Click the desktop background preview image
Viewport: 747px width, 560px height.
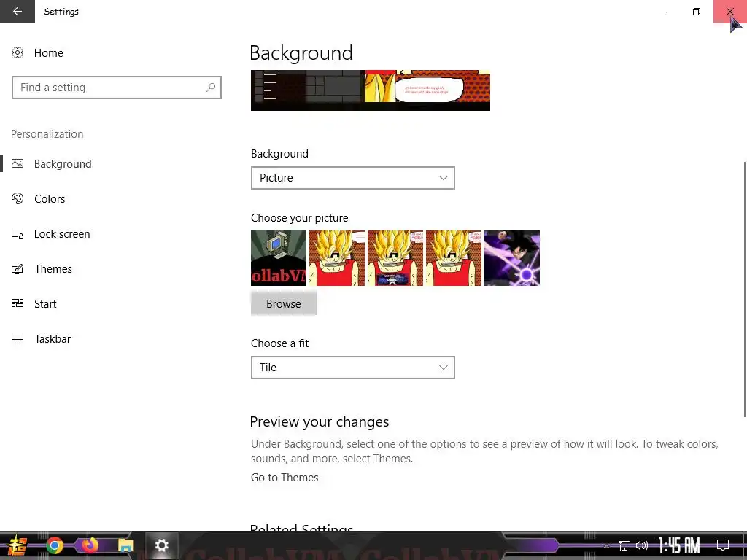coord(371,90)
